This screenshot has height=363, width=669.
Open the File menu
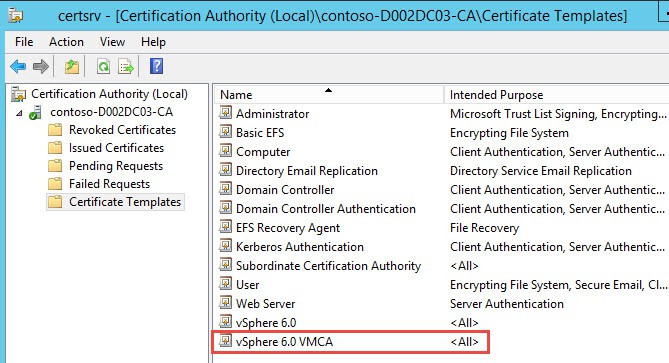pos(24,42)
